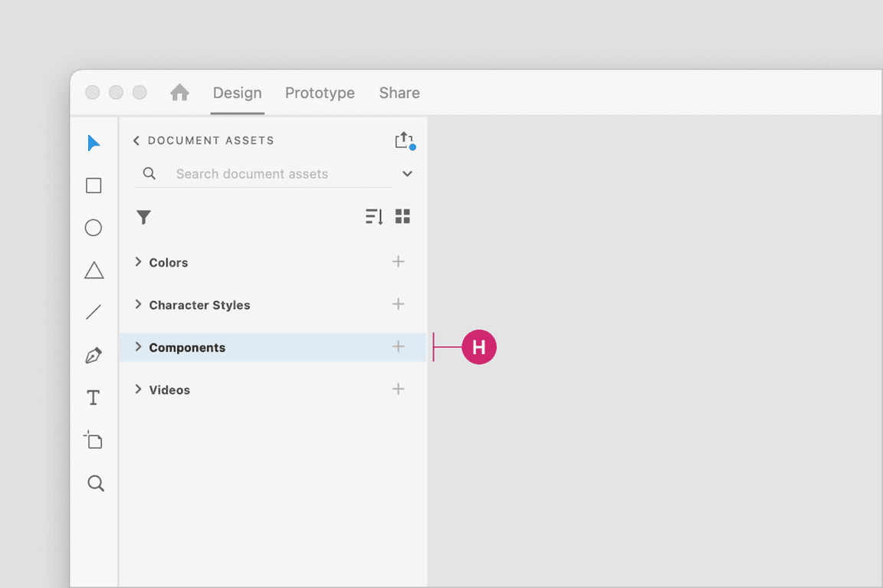Click the publish library share icon
This screenshot has height=588, width=883.
[x=404, y=140]
